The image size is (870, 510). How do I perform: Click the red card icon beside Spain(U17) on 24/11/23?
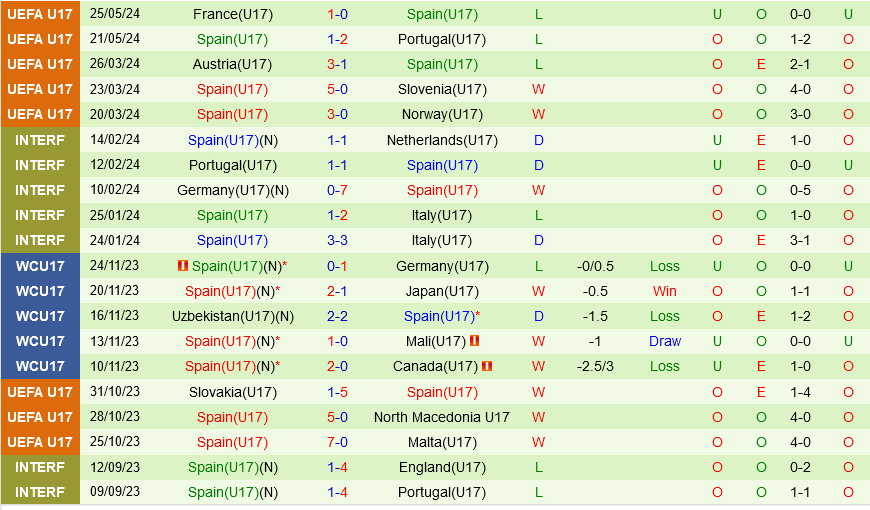coord(182,266)
